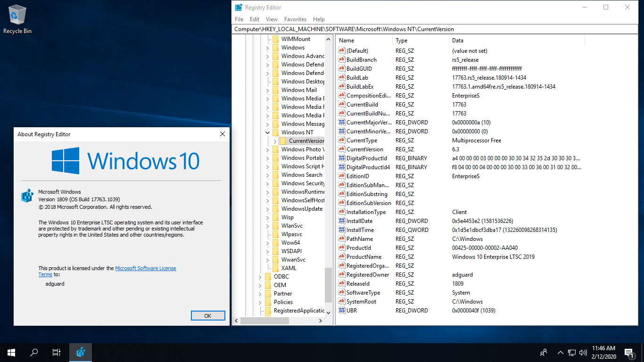Select the InstallTime QWORD value icon
The image size is (644, 362).
point(342,230)
